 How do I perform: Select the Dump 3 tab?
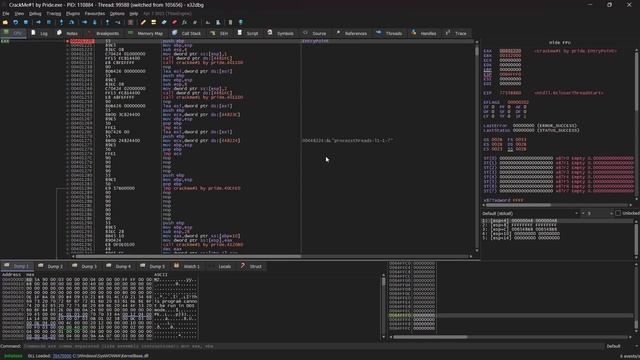(x=84, y=266)
